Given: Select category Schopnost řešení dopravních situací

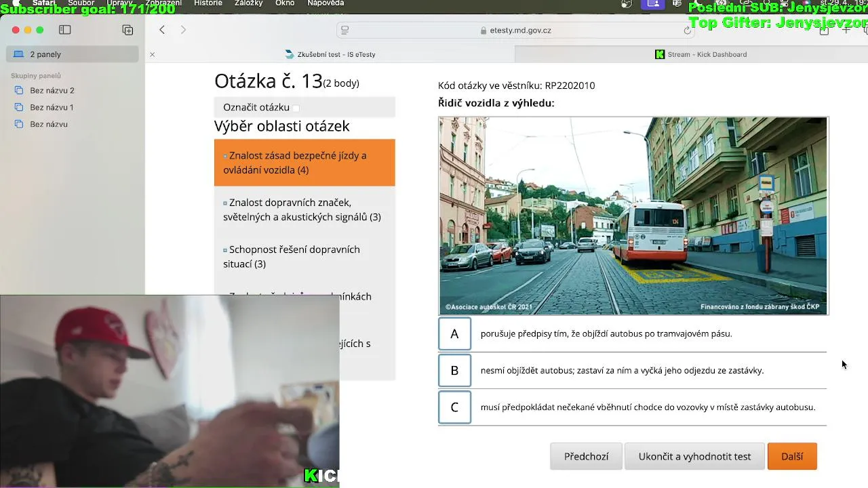Looking at the screenshot, I should (x=304, y=256).
